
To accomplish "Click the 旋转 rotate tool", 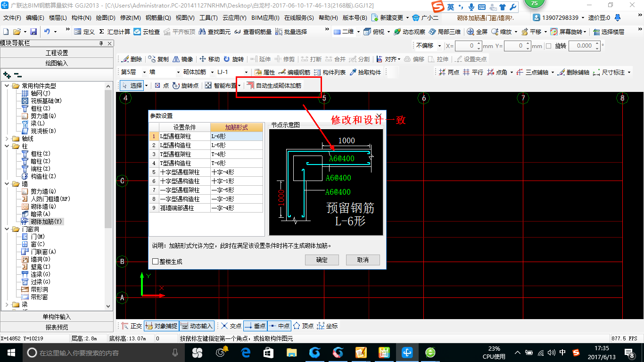I will (234, 59).
